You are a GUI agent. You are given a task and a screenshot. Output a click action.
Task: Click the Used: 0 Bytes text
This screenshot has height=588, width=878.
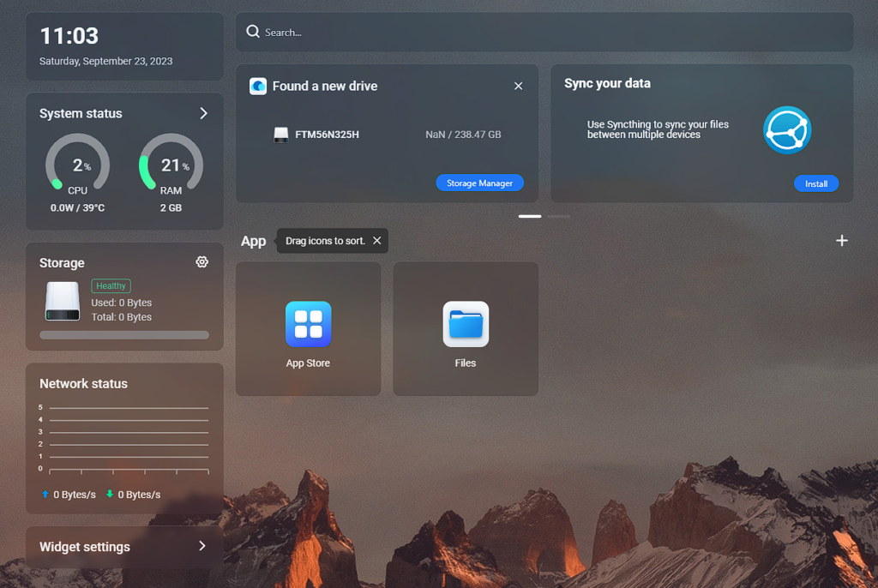122,303
